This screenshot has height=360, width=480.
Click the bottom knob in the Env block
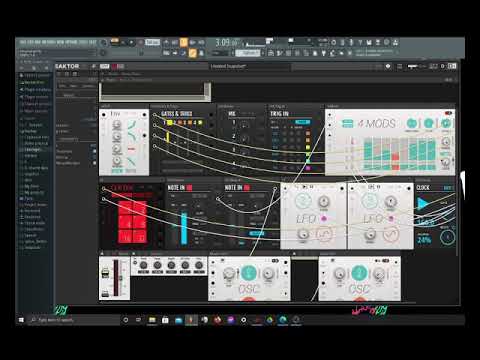pos(116,161)
